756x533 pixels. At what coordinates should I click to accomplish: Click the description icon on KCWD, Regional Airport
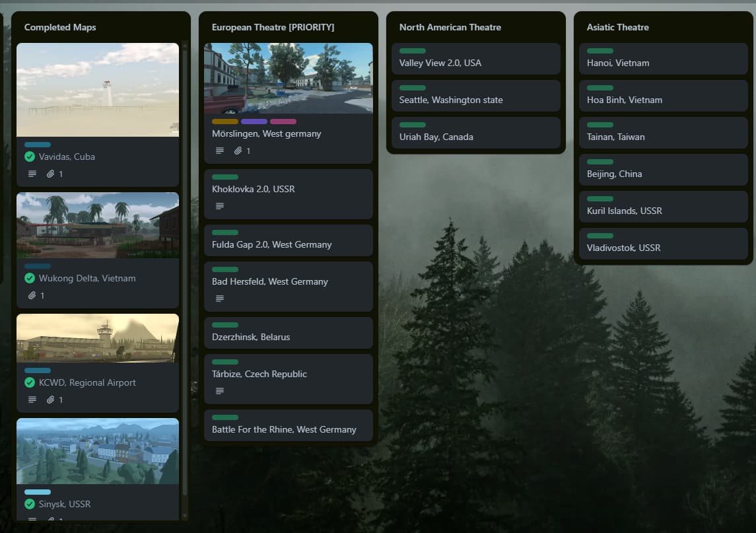pyautogui.click(x=32, y=400)
